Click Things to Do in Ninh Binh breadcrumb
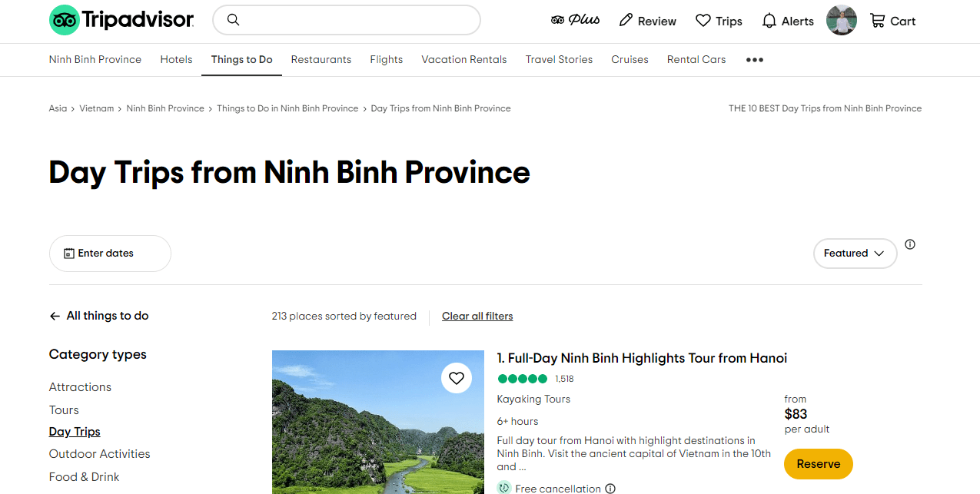 [x=287, y=108]
